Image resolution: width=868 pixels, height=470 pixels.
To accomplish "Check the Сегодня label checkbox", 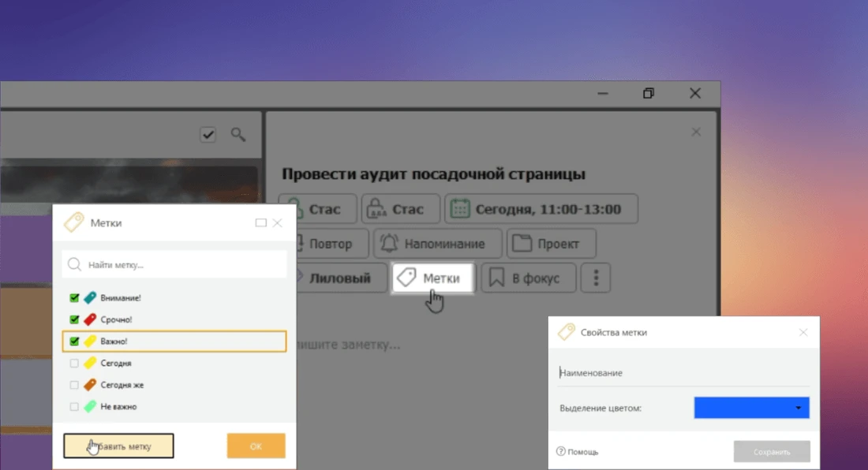I will [74, 364].
